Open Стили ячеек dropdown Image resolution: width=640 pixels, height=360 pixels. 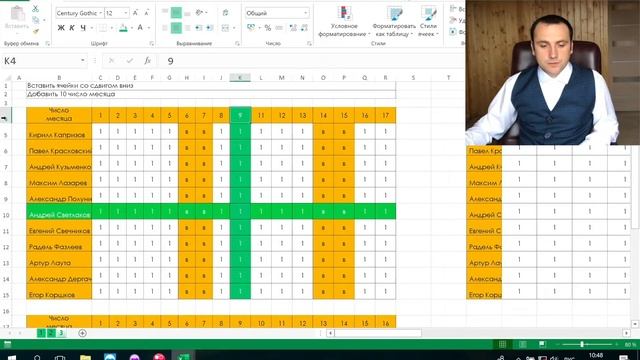[x=428, y=21]
